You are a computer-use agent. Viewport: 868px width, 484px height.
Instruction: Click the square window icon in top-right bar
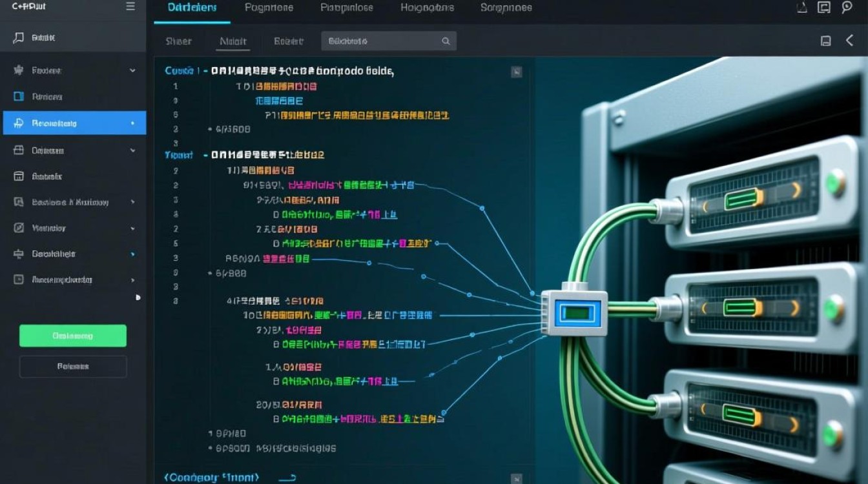(x=823, y=7)
